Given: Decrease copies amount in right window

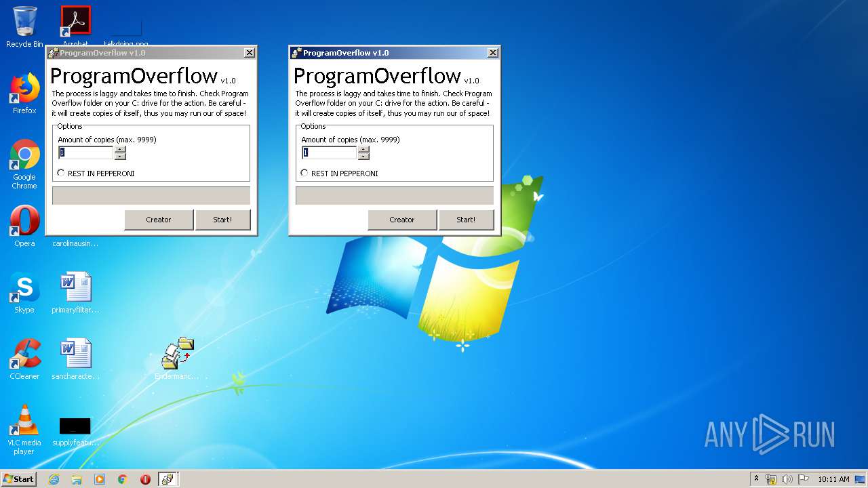Looking at the screenshot, I should (x=363, y=156).
